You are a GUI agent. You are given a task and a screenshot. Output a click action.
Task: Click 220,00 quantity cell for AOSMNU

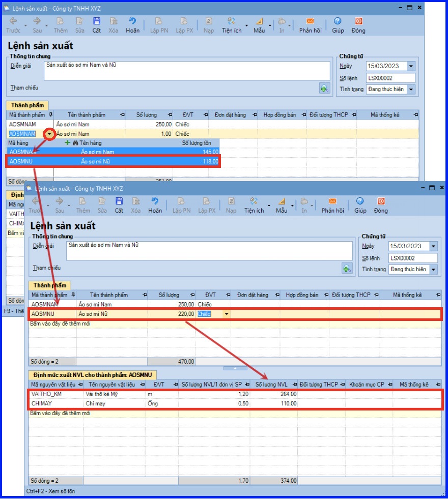tap(171, 314)
